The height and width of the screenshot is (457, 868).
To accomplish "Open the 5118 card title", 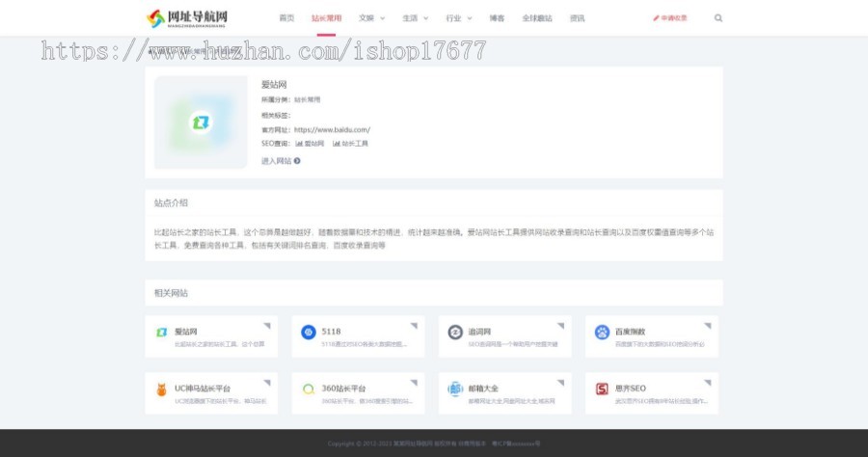I will tap(331, 332).
